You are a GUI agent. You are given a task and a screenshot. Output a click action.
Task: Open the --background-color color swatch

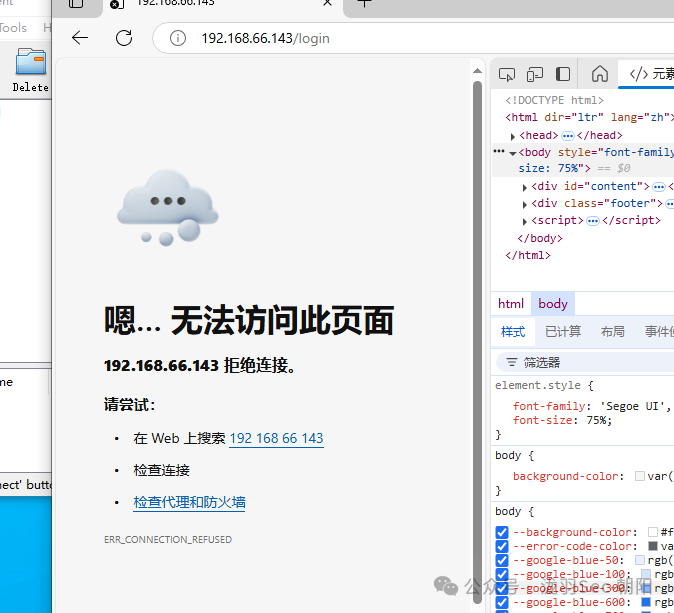[653, 532]
